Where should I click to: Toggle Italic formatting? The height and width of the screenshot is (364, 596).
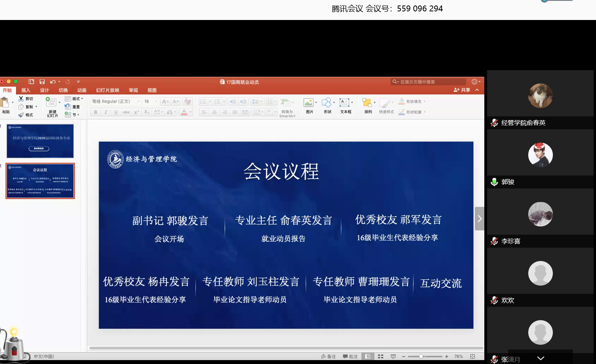click(106, 112)
